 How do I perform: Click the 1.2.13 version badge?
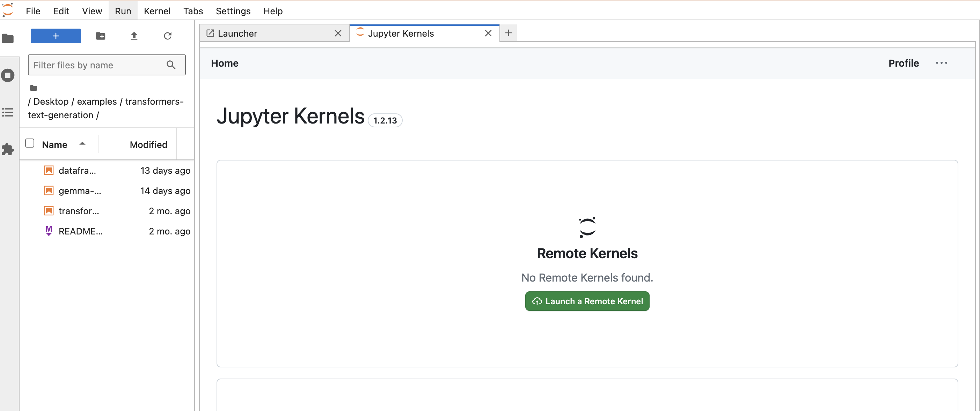(x=385, y=120)
